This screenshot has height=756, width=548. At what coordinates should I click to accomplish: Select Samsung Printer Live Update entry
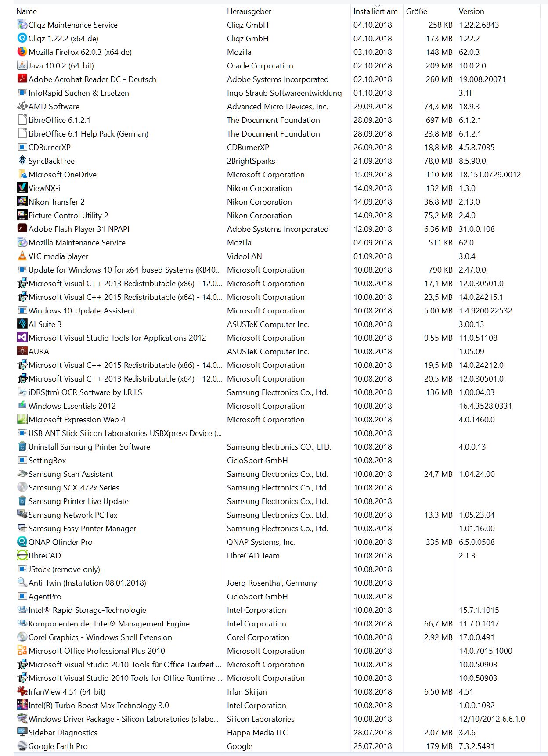79,501
